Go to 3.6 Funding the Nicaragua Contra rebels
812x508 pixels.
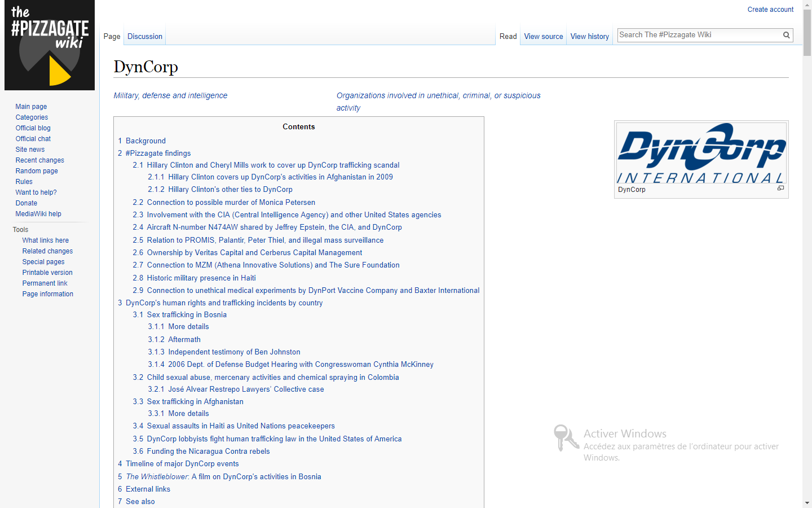[x=201, y=452]
